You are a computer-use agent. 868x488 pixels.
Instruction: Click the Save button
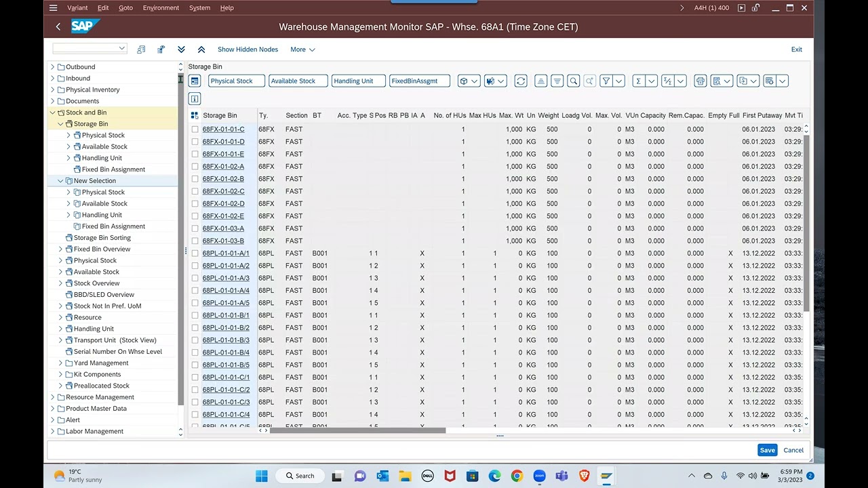coord(768,450)
